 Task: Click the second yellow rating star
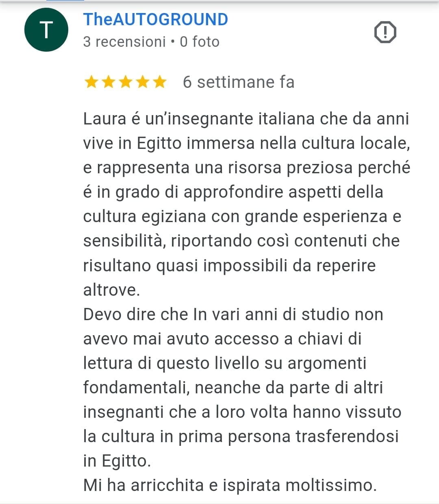108,82
